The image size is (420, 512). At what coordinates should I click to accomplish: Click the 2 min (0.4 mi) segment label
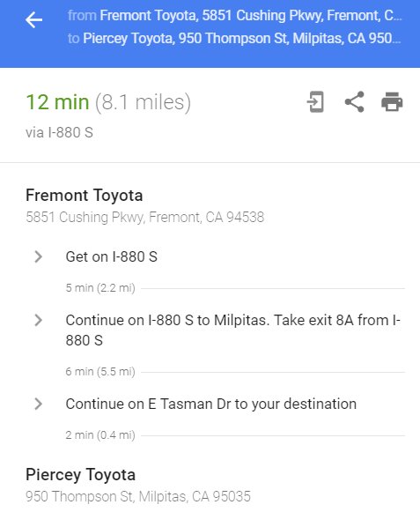pos(100,435)
